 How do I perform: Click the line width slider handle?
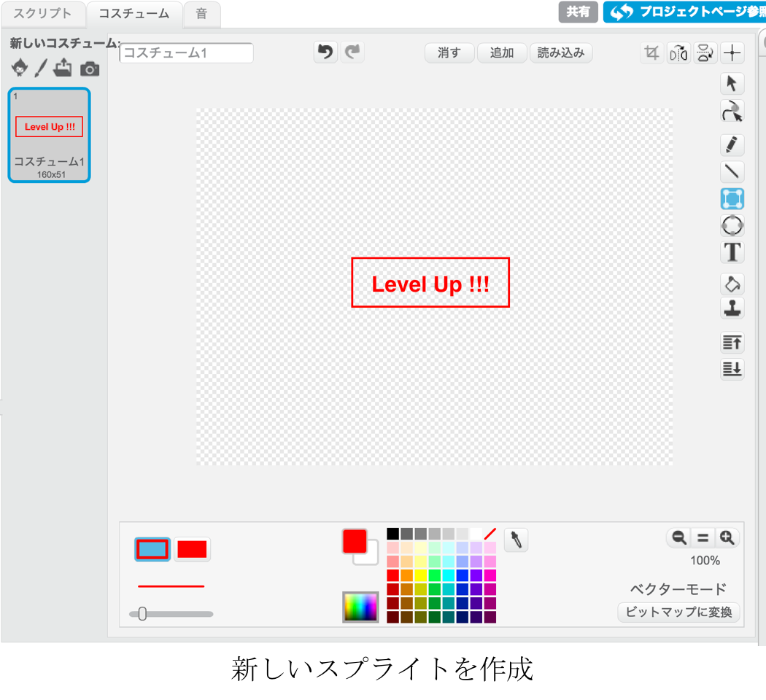click(142, 614)
